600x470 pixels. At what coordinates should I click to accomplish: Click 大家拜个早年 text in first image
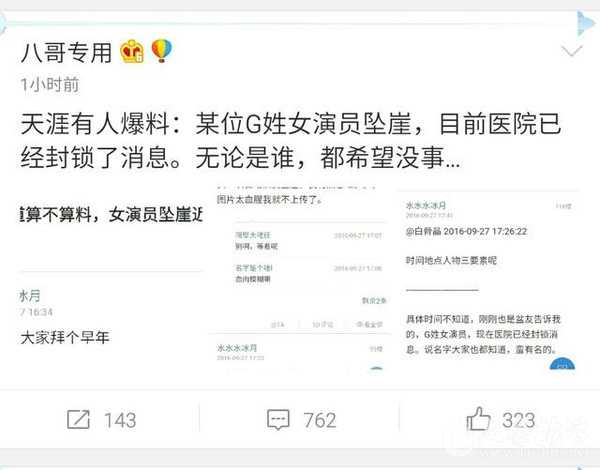coord(65,337)
